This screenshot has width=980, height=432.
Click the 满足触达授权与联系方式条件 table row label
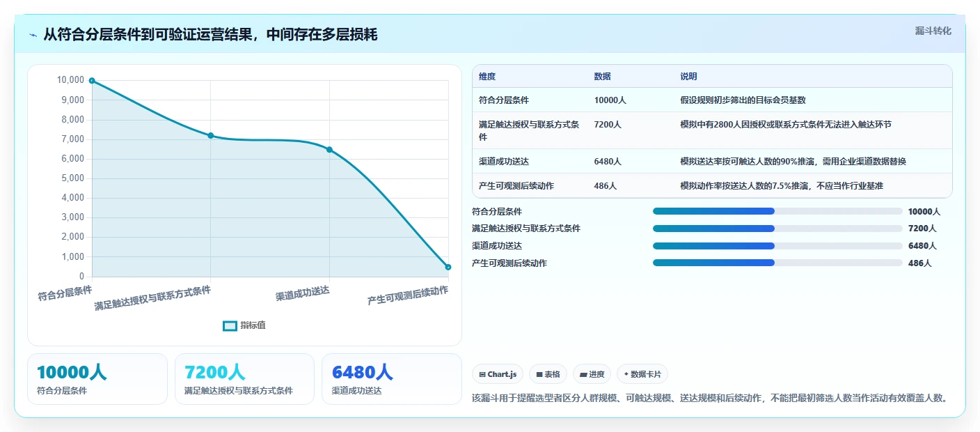click(529, 130)
